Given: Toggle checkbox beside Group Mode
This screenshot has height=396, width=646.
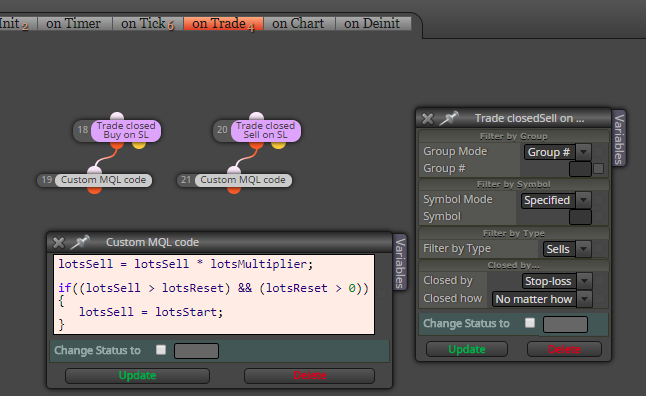Looking at the screenshot, I should click(599, 152).
